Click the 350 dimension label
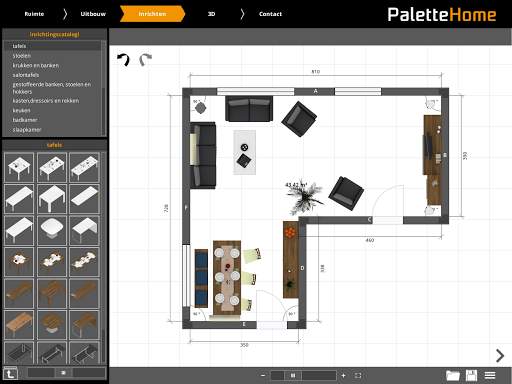 click(x=244, y=345)
